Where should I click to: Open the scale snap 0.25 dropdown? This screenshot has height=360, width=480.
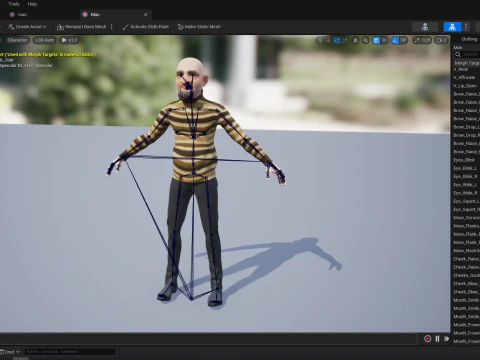[426, 40]
